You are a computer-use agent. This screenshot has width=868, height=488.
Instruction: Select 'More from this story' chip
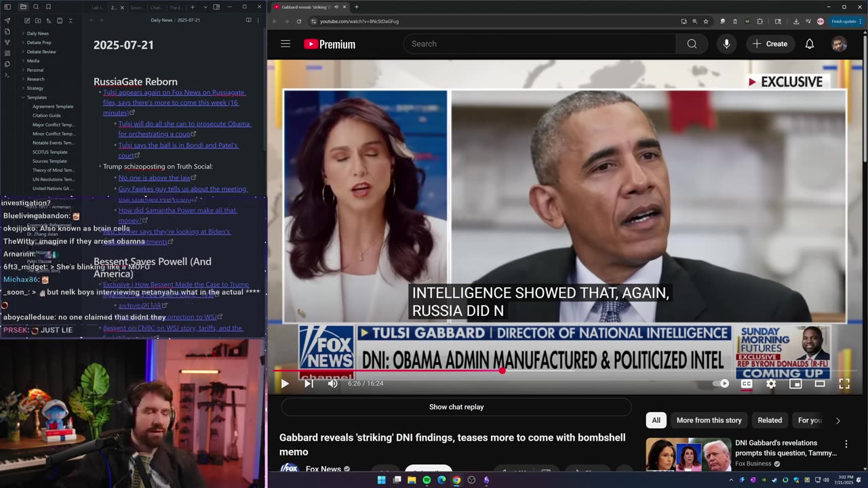coord(709,420)
